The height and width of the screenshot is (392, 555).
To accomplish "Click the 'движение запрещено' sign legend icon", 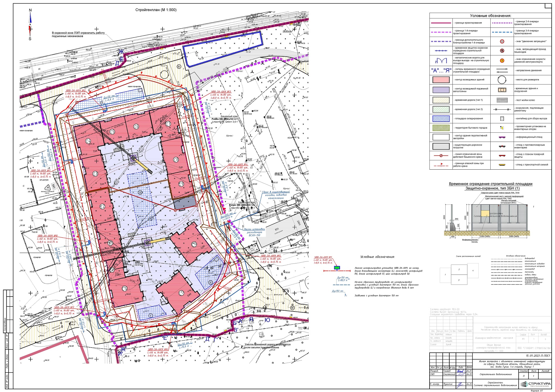I will [502, 41].
